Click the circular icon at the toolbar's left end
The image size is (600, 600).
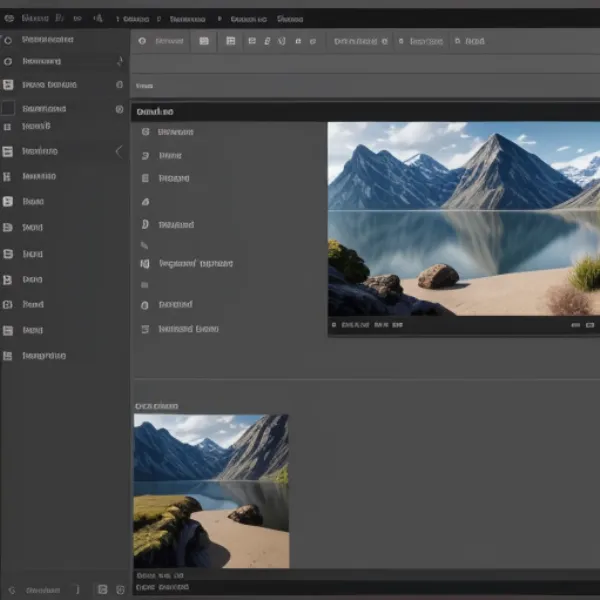(x=142, y=41)
